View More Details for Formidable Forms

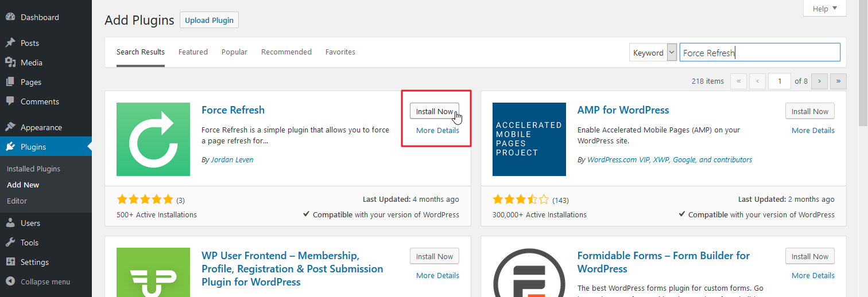click(x=813, y=275)
